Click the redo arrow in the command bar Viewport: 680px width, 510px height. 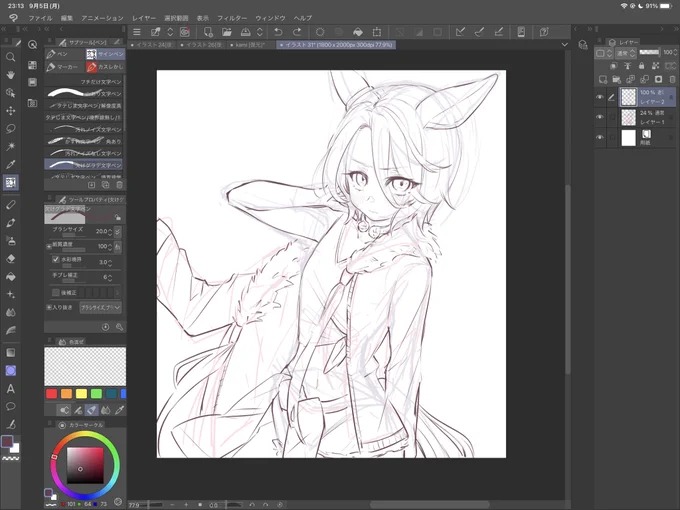click(297, 32)
